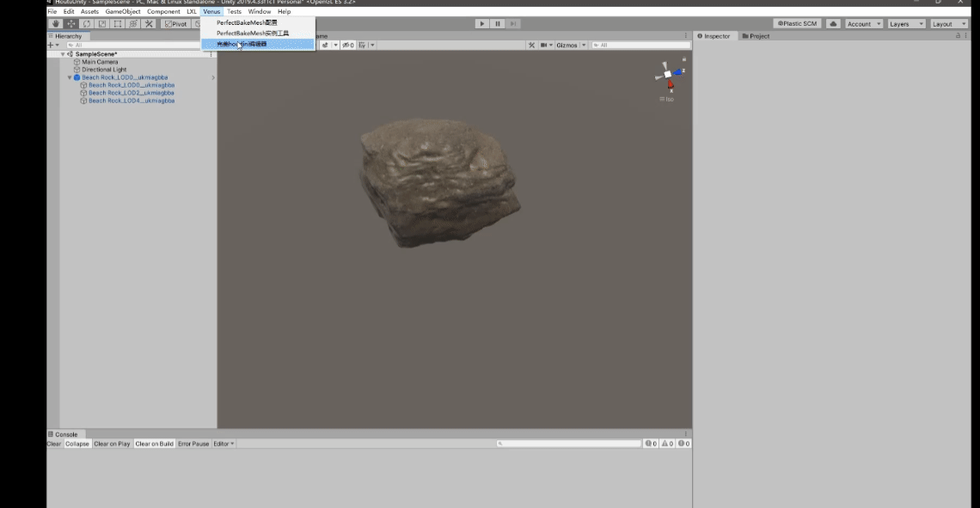Collapse the Beach Rock_LOD0 parent object
The width and height of the screenshot is (980, 508).
(x=70, y=77)
